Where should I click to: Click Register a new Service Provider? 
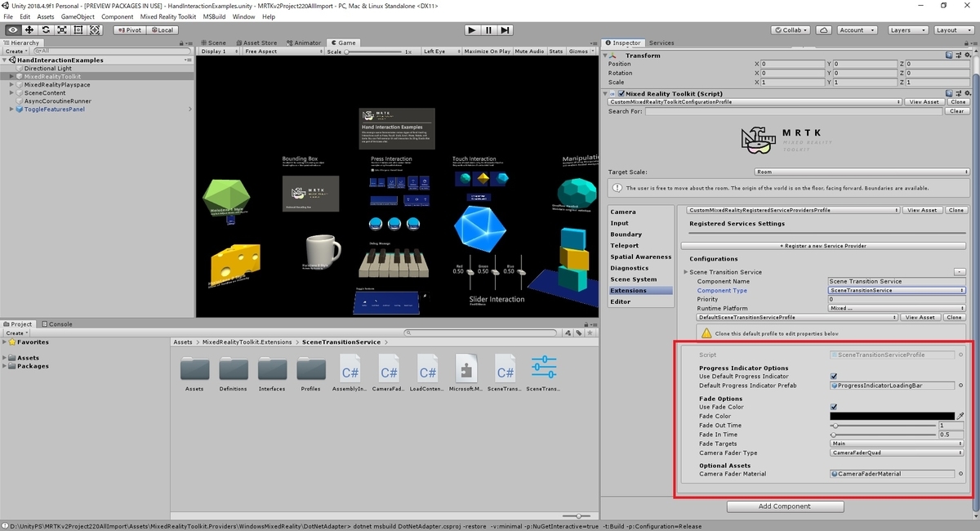tap(823, 245)
